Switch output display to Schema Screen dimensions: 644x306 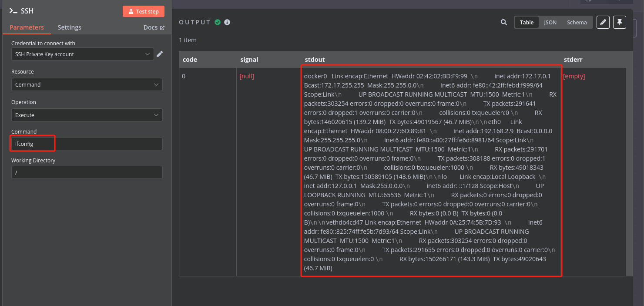click(577, 22)
